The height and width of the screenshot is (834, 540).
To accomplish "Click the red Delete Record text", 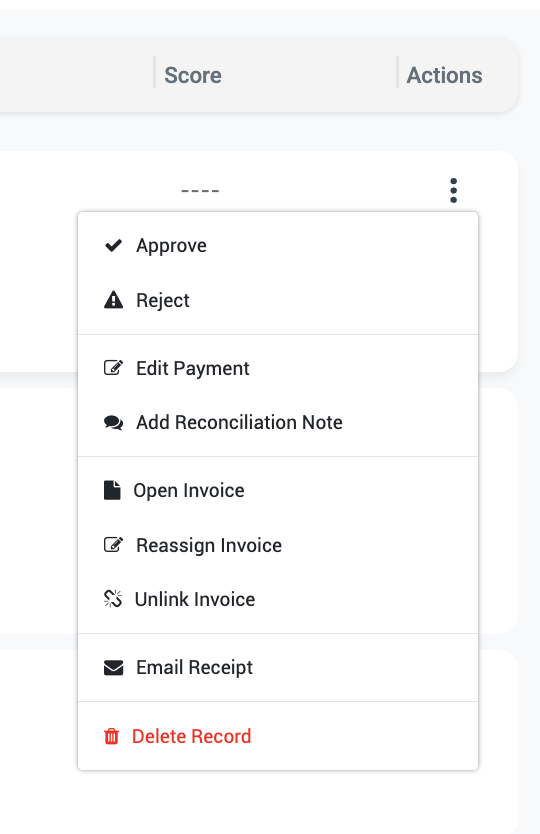I will (192, 737).
